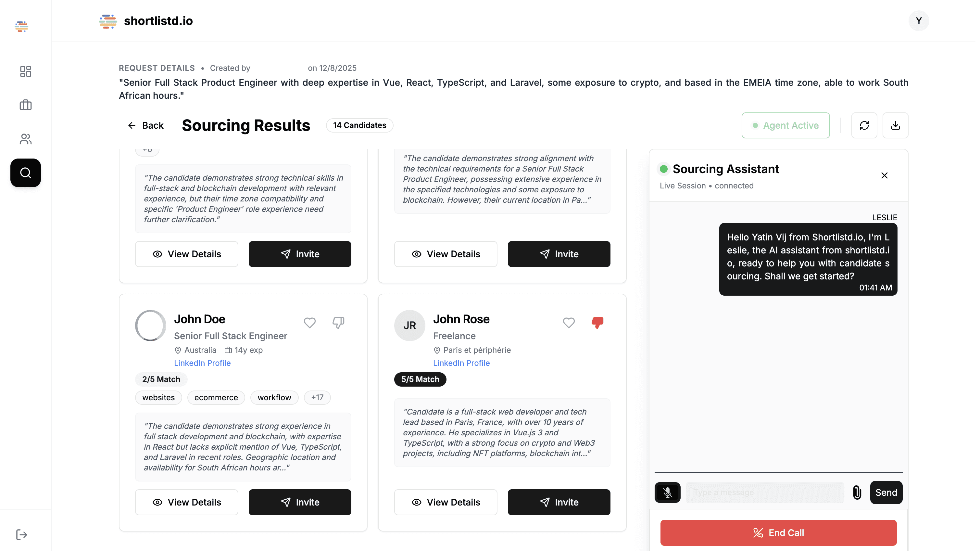Like John Doe's candidate card
This screenshot has height=551, width=980.
point(310,322)
